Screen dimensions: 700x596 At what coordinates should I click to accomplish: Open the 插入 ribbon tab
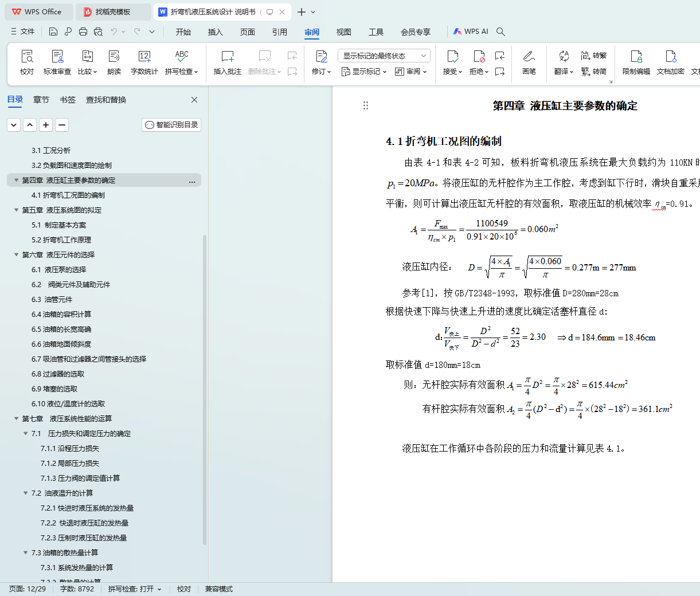pyautogui.click(x=215, y=32)
